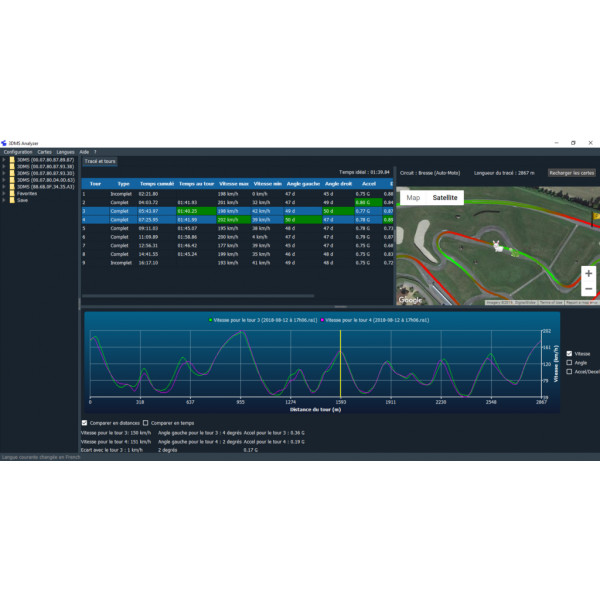The height and width of the screenshot is (600, 600).
Task: Zoom in on the track map
Action: click(x=588, y=272)
